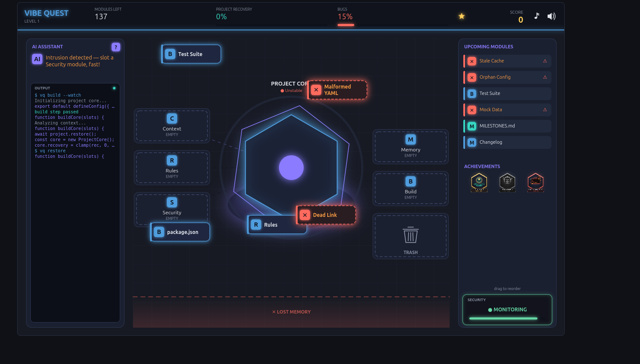This screenshot has width=640, height=364.
Task: Click the floating Rules module R icon
Action: pyautogui.click(x=256, y=225)
